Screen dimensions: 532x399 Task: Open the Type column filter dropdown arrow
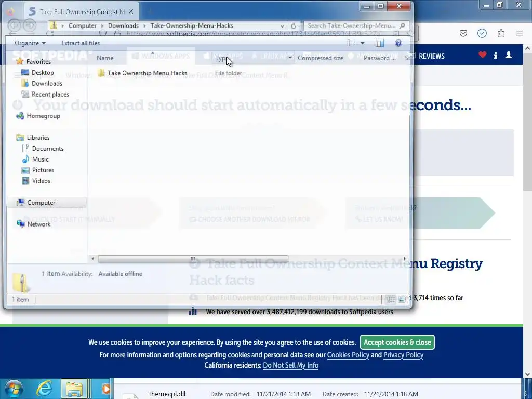(x=290, y=58)
